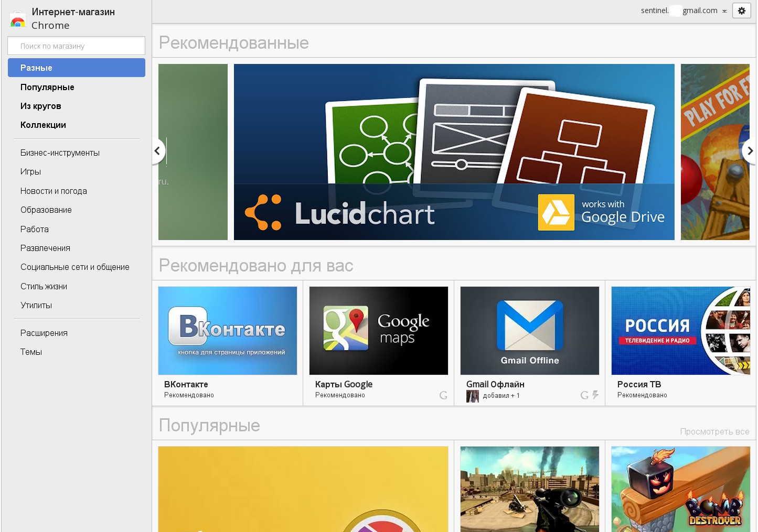Click in the Поиск по магазину search field
The height and width of the screenshot is (532, 758).
(x=77, y=46)
